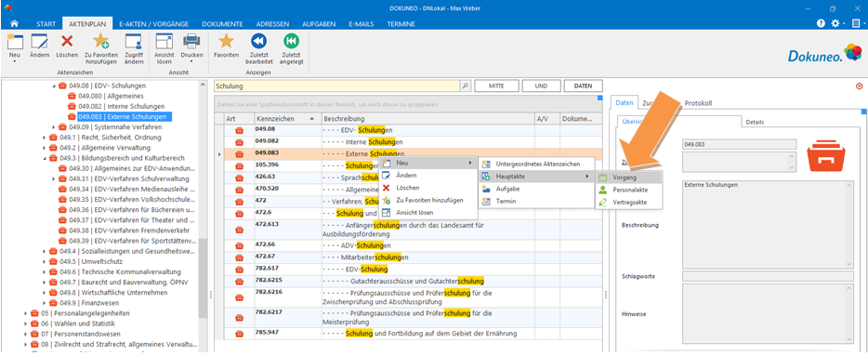Switch to the AUFGABEN tab
This screenshot has height=356, width=868.
pyautogui.click(x=319, y=24)
